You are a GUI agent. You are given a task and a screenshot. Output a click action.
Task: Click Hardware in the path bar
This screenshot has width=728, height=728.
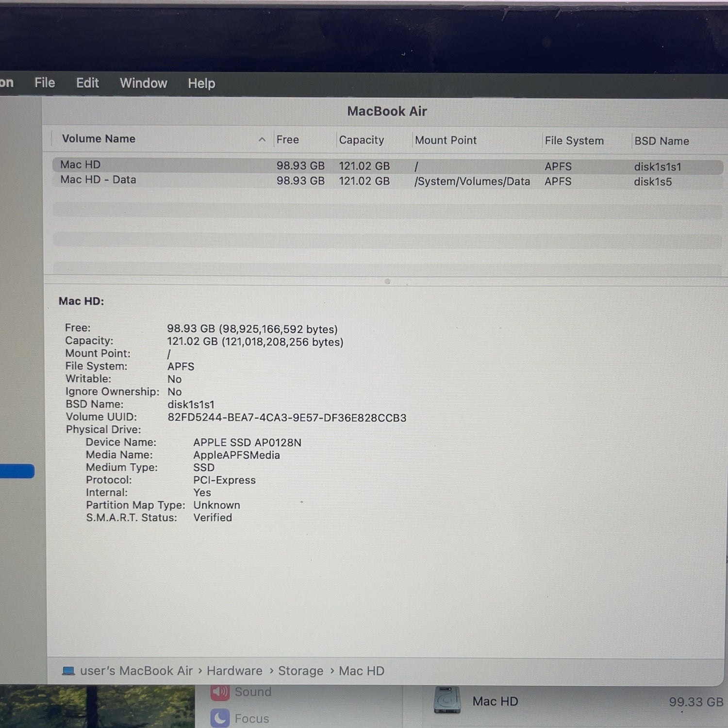coord(234,671)
